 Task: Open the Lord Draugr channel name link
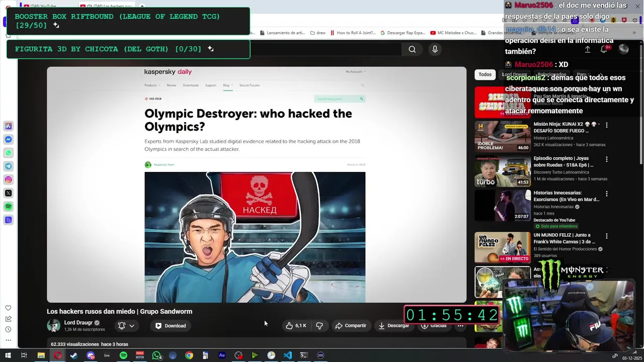[78, 323]
